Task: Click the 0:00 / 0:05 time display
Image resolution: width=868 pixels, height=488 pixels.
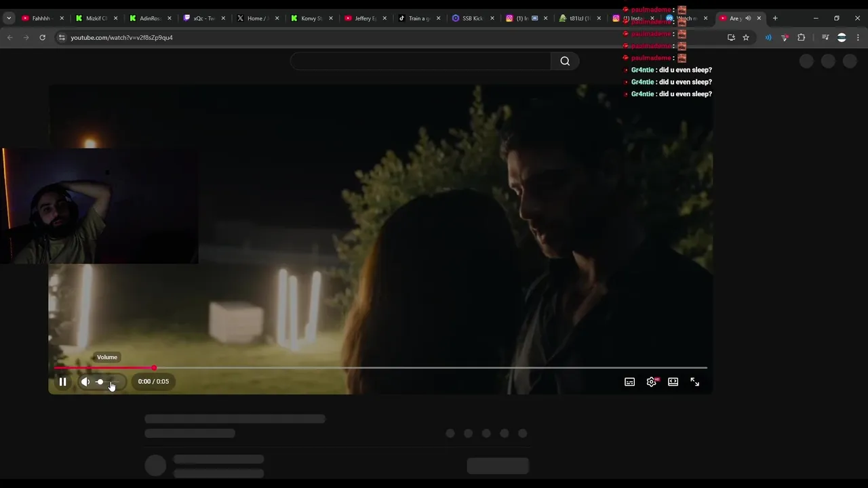Action: click(153, 382)
